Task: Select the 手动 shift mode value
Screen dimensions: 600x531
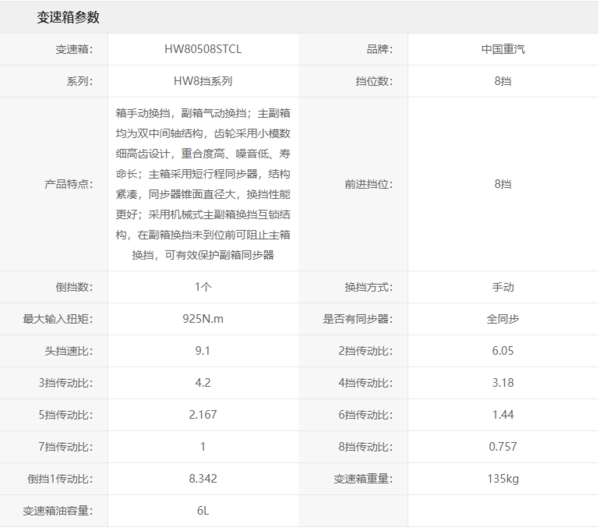Action: [503, 287]
